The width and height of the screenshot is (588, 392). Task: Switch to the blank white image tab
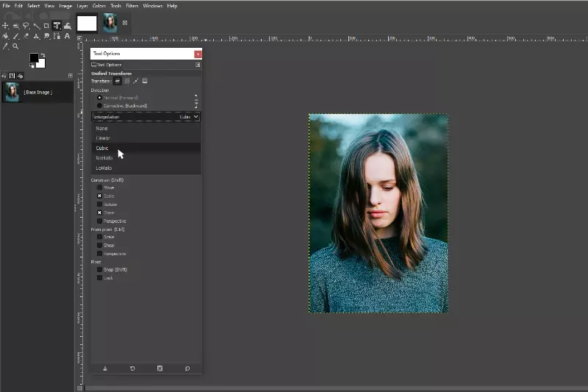(x=87, y=24)
